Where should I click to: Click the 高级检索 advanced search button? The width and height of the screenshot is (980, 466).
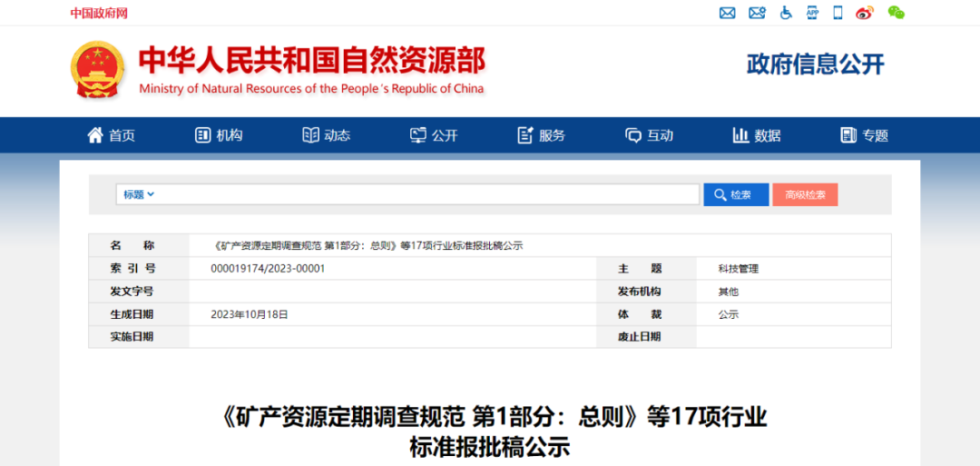(x=805, y=194)
